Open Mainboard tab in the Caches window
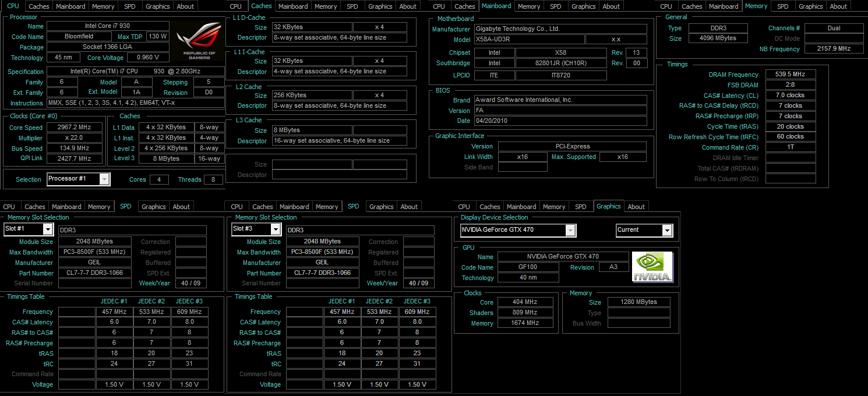This screenshot has width=868, height=396. click(x=293, y=6)
